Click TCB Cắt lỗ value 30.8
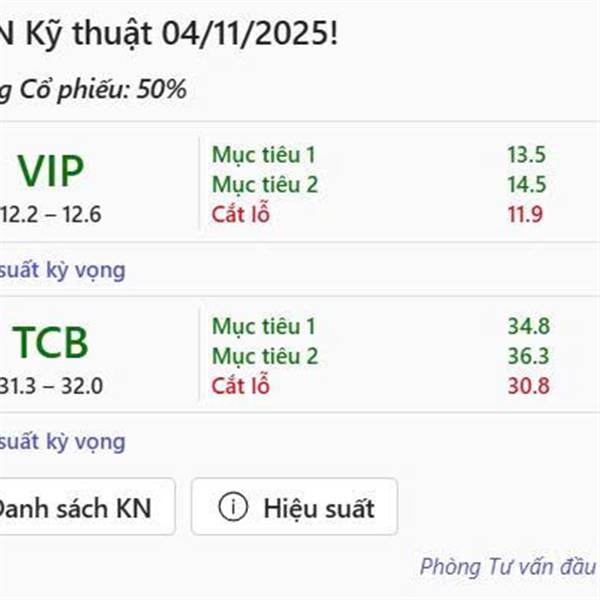 pos(528,386)
